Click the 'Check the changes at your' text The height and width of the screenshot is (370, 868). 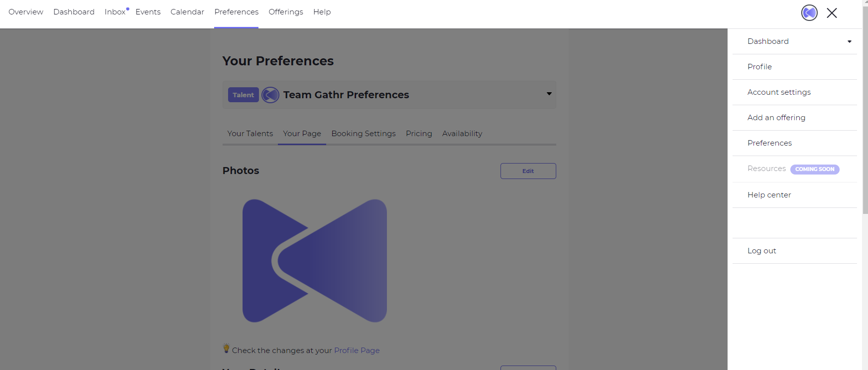pos(282,351)
